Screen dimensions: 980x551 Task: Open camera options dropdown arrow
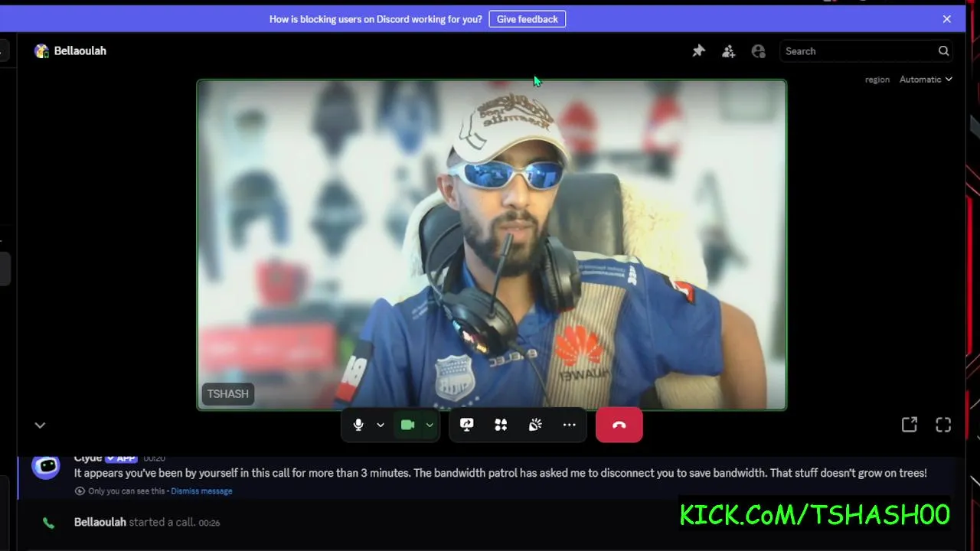(x=430, y=425)
